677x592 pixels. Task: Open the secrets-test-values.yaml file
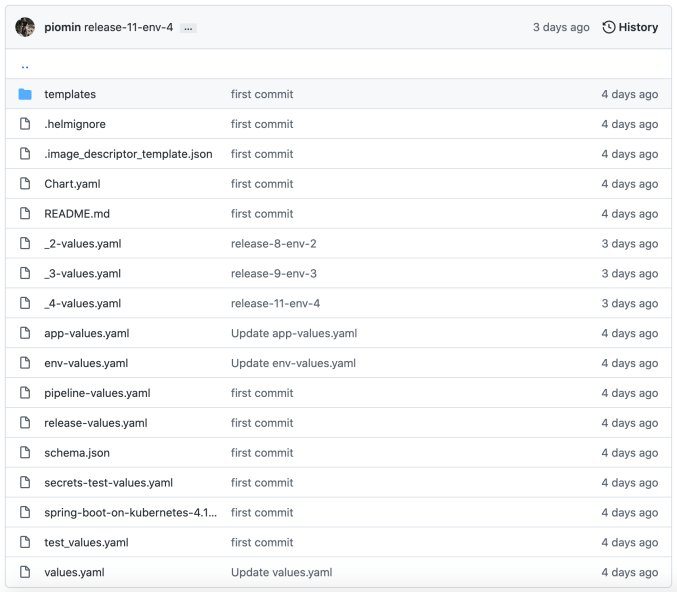tap(108, 483)
